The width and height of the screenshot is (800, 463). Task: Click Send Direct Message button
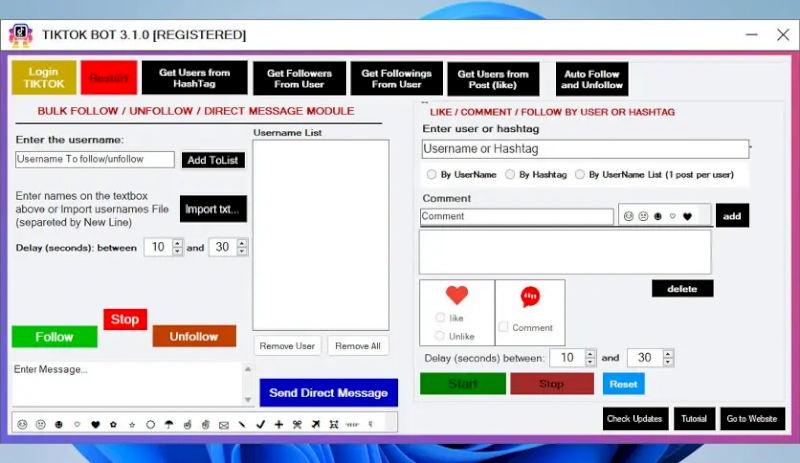click(329, 393)
